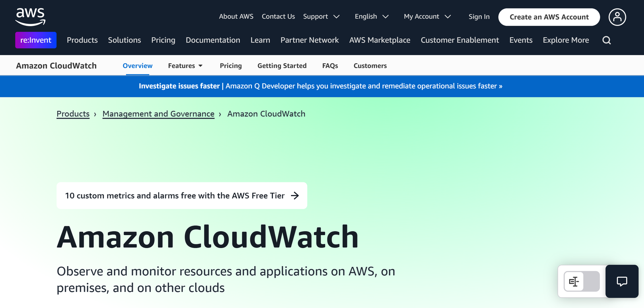Click Create an AWS Account button
The height and width of the screenshot is (308, 644).
(x=549, y=17)
